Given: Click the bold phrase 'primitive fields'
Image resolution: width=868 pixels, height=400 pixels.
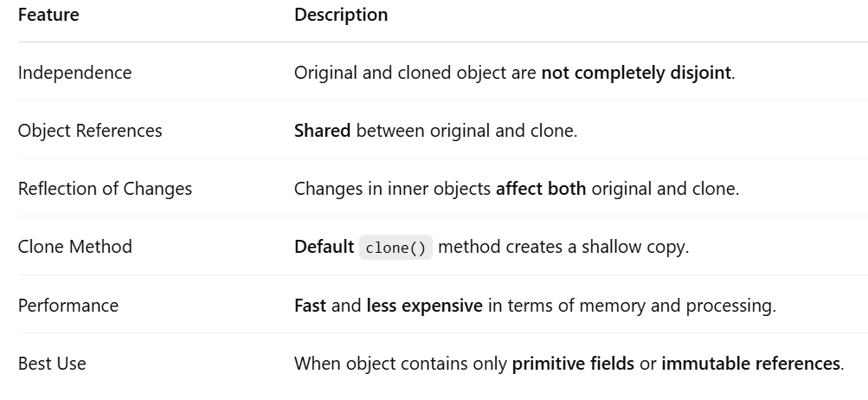Looking at the screenshot, I should (573, 364).
